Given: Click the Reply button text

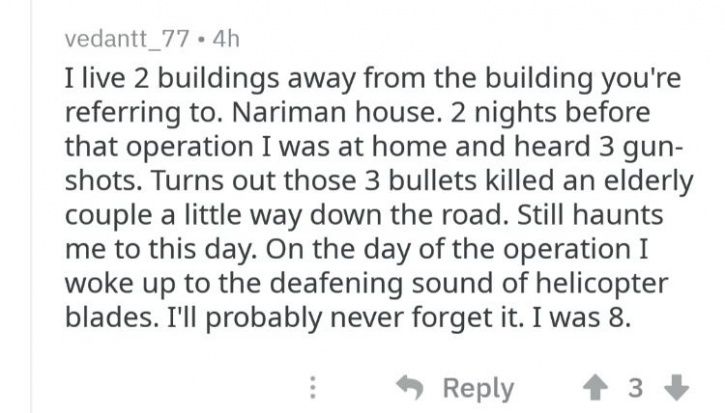Looking at the screenshot, I should click(x=478, y=388).
